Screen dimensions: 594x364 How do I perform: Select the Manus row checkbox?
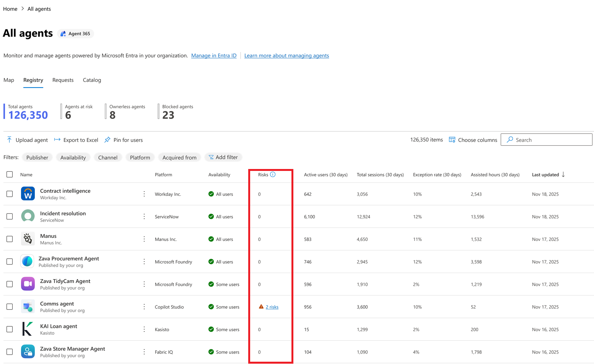click(x=10, y=239)
